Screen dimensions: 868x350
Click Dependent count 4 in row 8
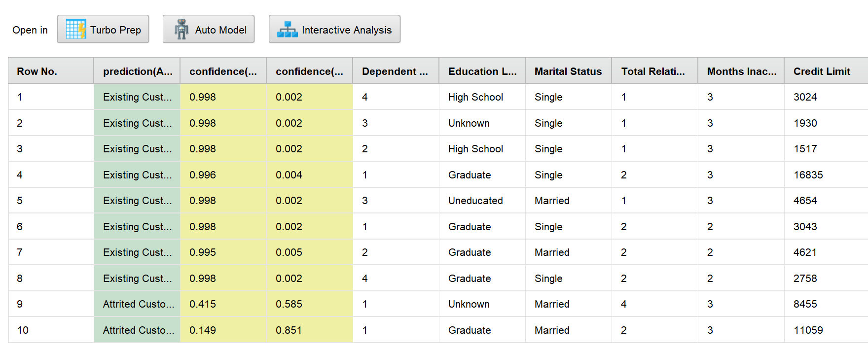pyautogui.click(x=396, y=278)
